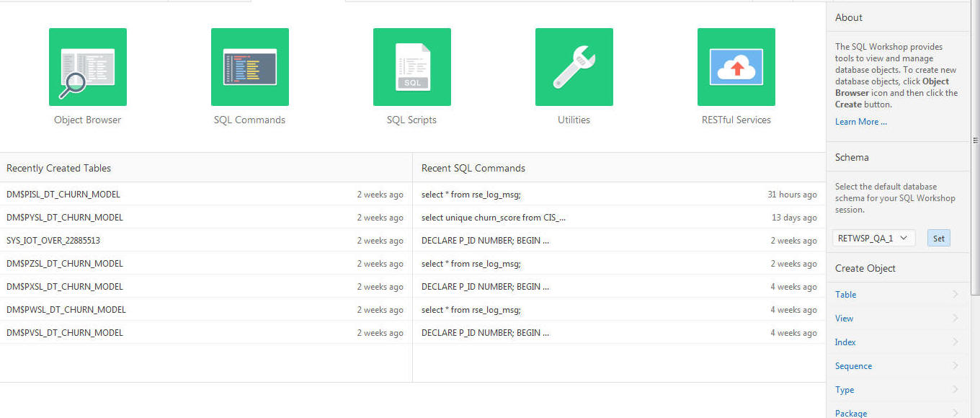Open table DM$PYSL_DT_CHURN_MODEL
Screen dimensions: 980x418
click(65, 218)
